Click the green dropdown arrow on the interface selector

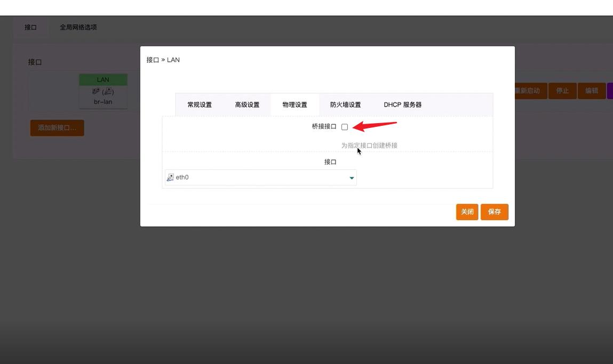coord(352,177)
